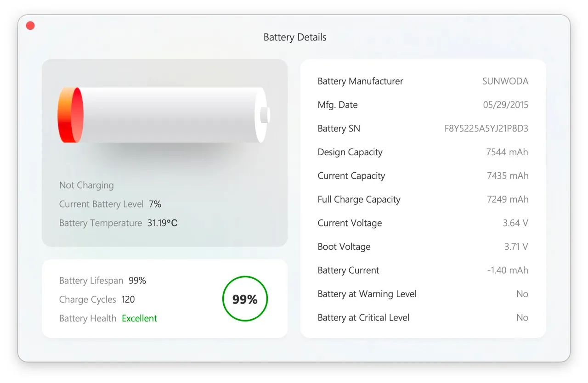This screenshot has width=588, height=383.
Task: Click the Not Charging status text
Action: pos(86,185)
